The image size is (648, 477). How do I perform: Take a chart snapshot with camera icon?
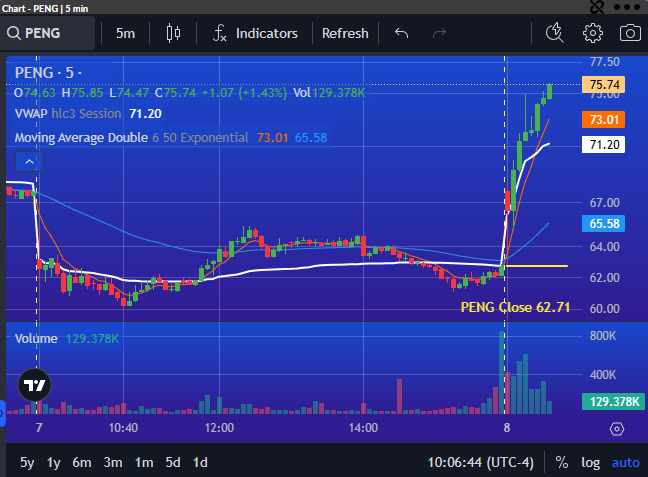(630, 33)
